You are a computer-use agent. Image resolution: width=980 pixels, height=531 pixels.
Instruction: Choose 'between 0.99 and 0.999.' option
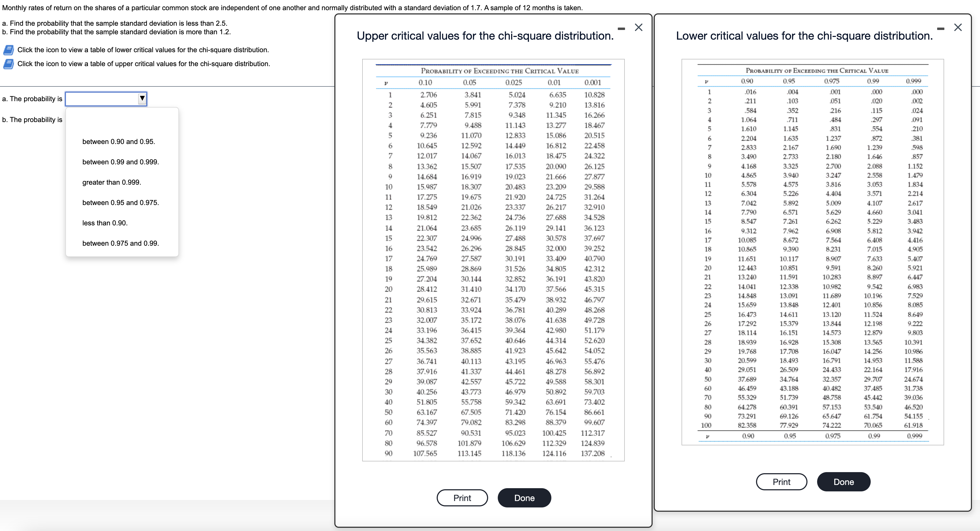point(121,162)
